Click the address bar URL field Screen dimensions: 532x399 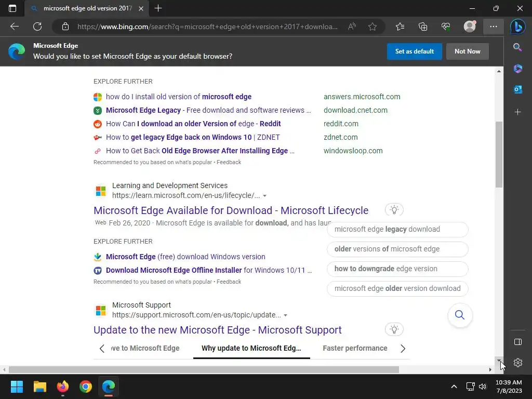coord(207,26)
